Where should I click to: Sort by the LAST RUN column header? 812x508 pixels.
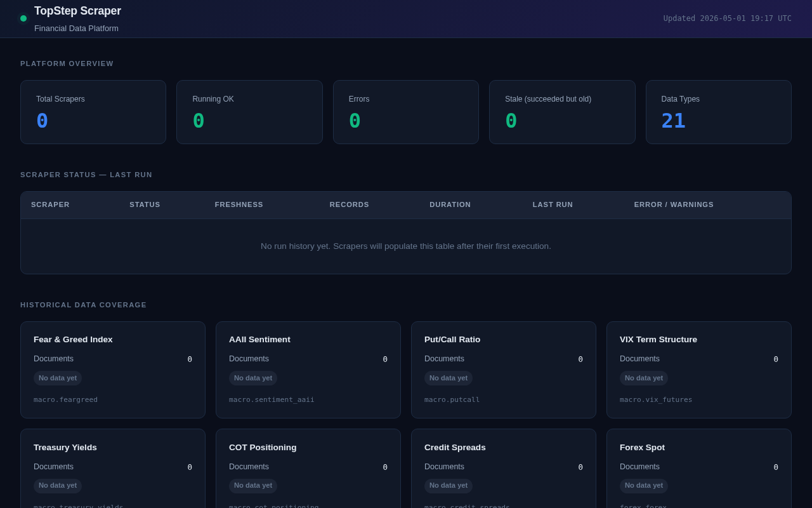tap(553, 204)
